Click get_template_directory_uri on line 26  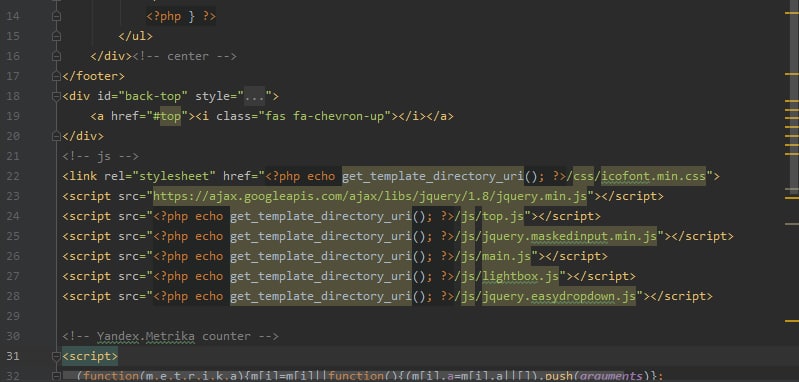point(321,256)
